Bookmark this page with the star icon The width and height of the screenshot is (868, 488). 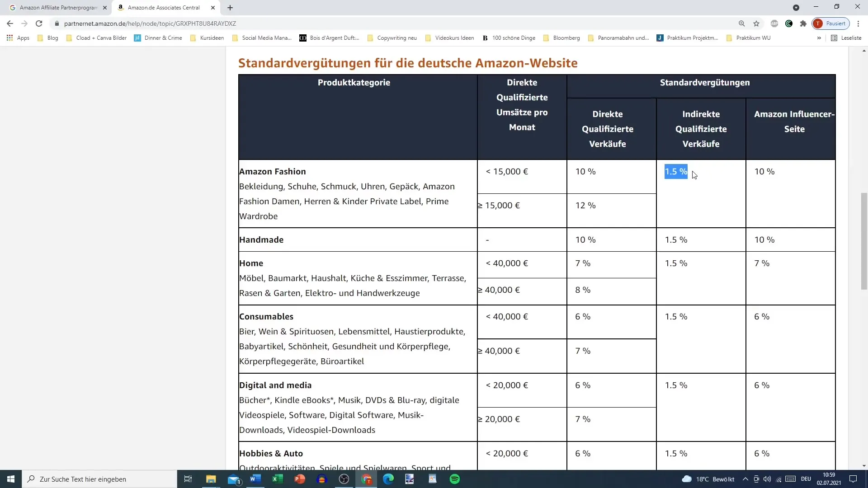coord(756,23)
